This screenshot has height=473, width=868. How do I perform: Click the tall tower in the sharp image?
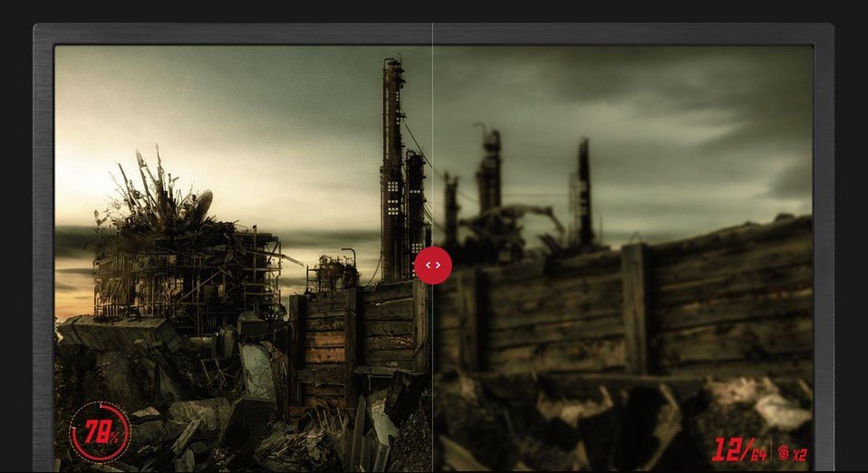pyautogui.click(x=392, y=172)
